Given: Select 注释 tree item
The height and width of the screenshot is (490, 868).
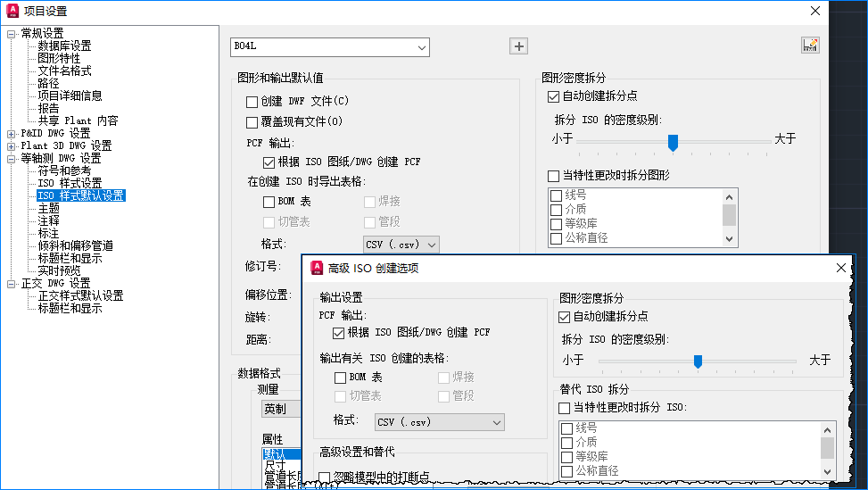Looking at the screenshot, I should (48, 221).
